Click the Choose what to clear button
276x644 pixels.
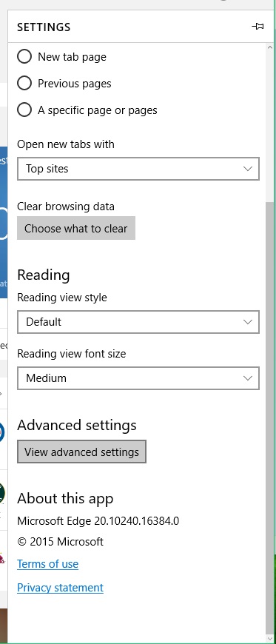click(x=76, y=228)
